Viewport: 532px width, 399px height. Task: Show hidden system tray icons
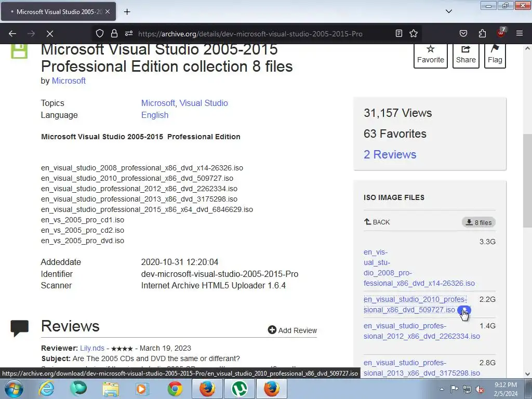point(442,389)
